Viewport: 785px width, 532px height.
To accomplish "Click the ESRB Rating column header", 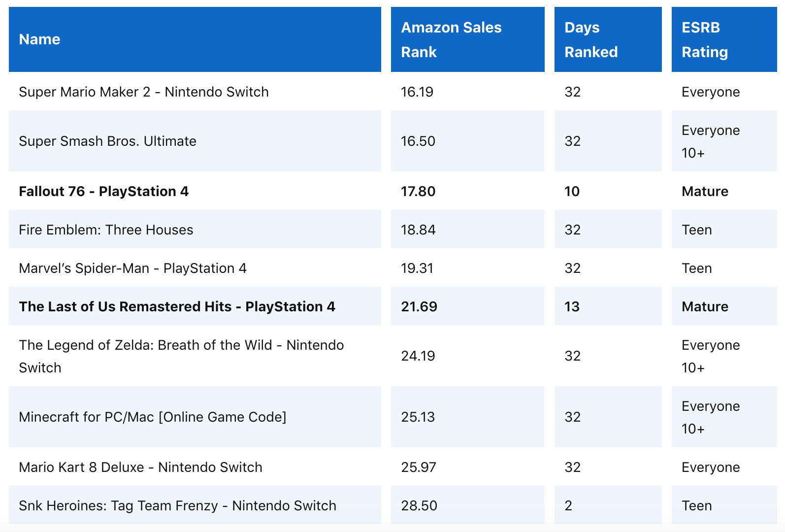I will (x=705, y=39).
